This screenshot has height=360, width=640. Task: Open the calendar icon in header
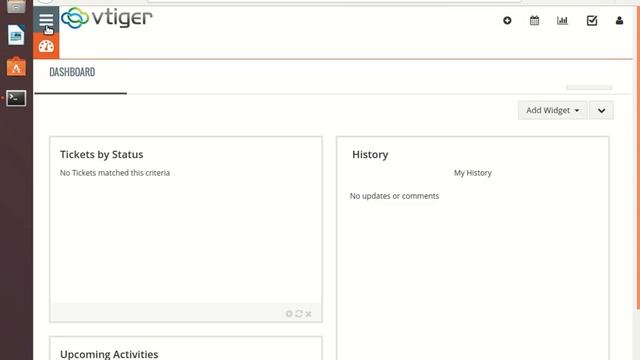click(534, 20)
